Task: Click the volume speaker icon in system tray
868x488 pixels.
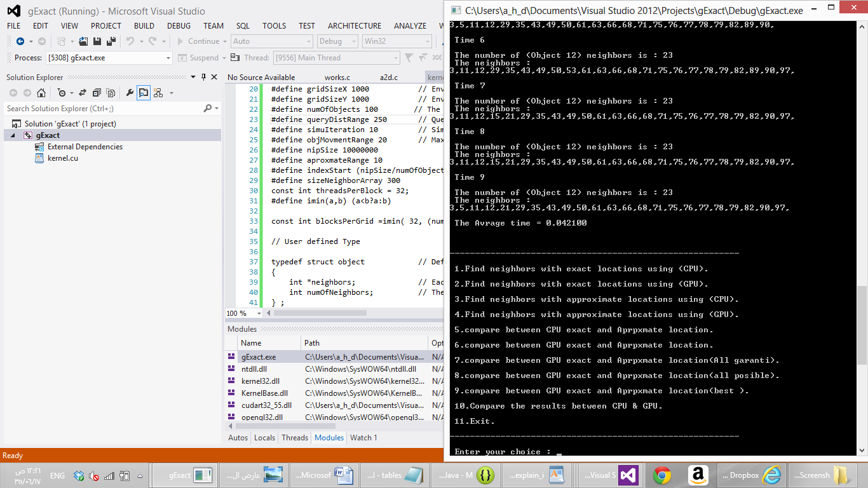Action: 93,476
